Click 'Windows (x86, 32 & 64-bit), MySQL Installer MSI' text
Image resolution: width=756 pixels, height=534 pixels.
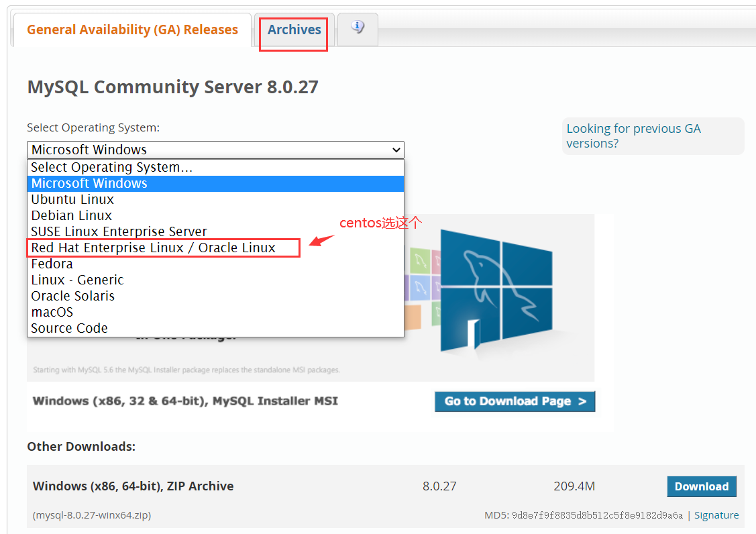185,401
